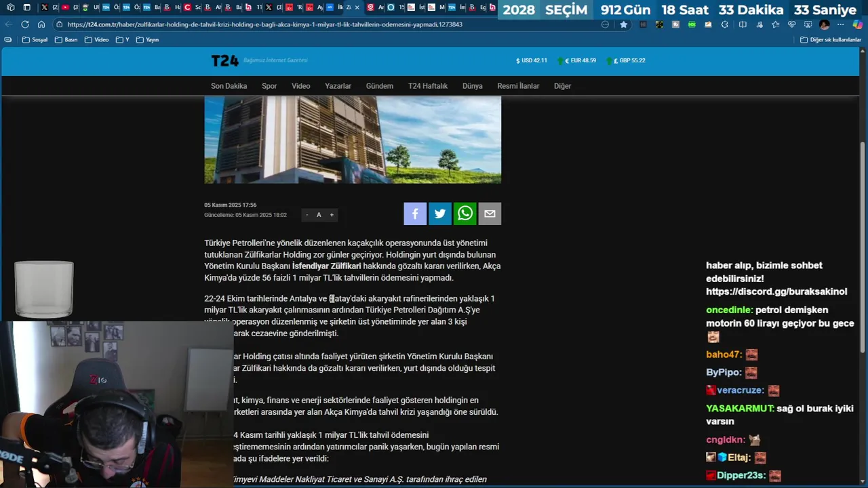Open the Basın bookmarks folder
Screen dimensions: 868x488
(66, 39)
